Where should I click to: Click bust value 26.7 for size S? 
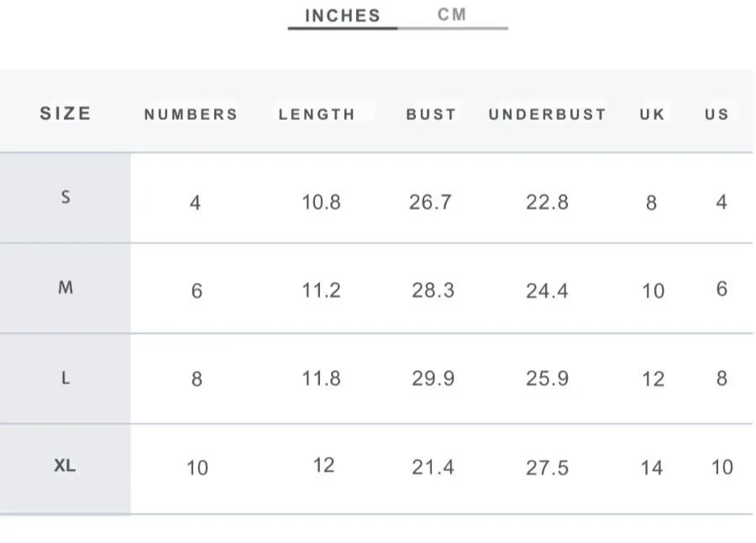(431, 202)
